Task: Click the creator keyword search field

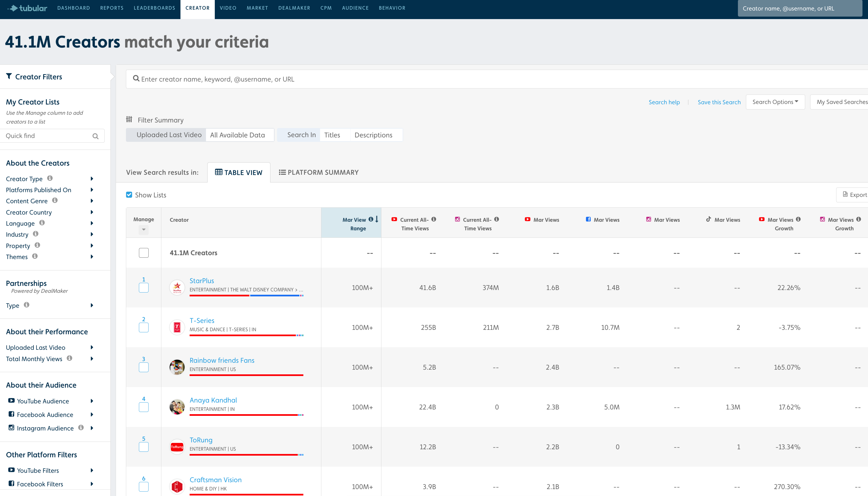Action: point(477,79)
